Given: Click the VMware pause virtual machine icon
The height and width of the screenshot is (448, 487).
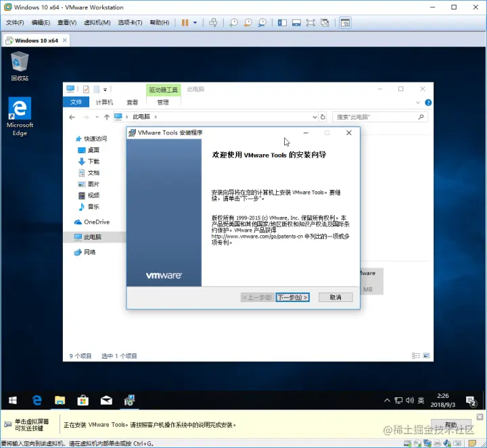Looking at the screenshot, I should (x=185, y=23).
